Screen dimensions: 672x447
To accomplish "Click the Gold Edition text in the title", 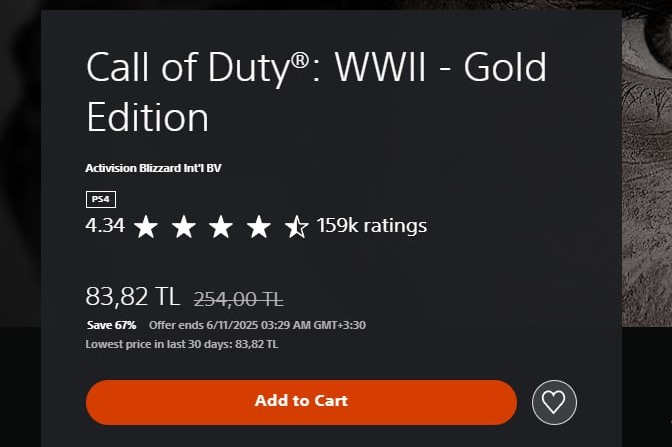I will pyautogui.click(x=147, y=117).
